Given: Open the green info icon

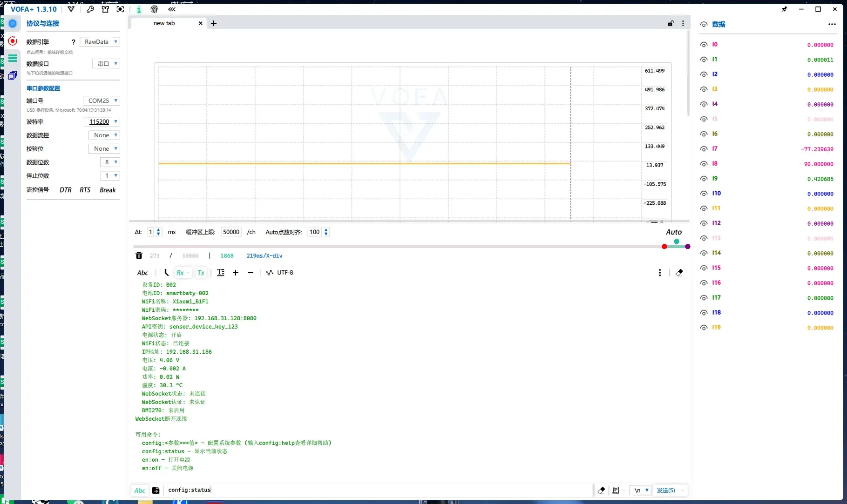Looking at the screenshot, I should (139, 9).
